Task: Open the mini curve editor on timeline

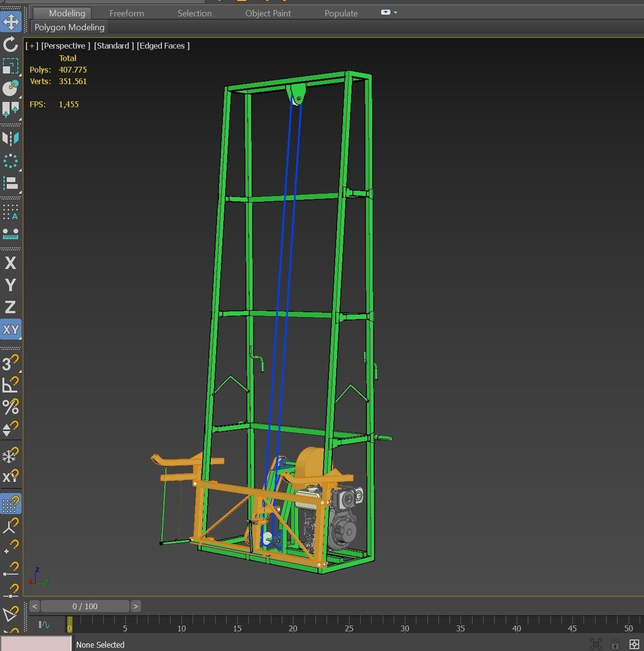Action: coord(44,625)
